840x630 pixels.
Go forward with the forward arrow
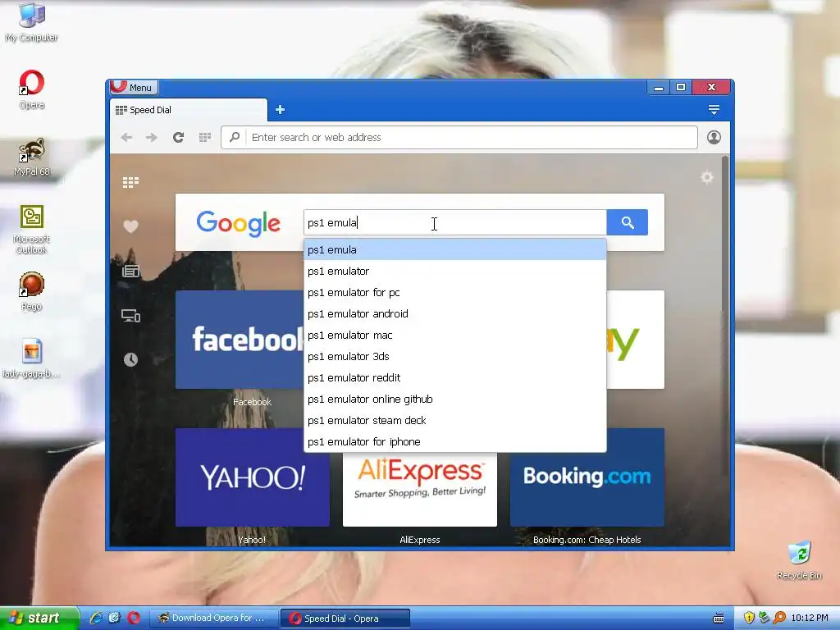[x=152, y=138]
